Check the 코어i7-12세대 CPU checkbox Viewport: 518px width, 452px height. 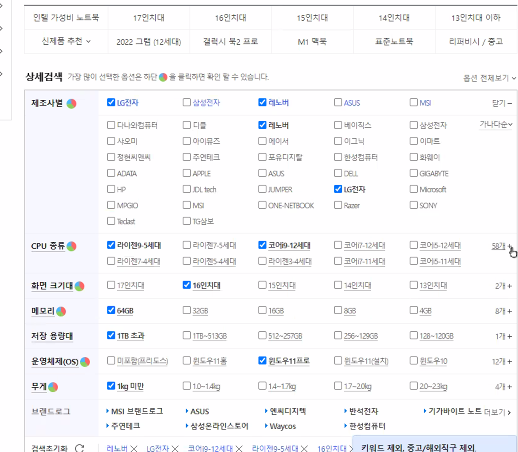point(338,245)
